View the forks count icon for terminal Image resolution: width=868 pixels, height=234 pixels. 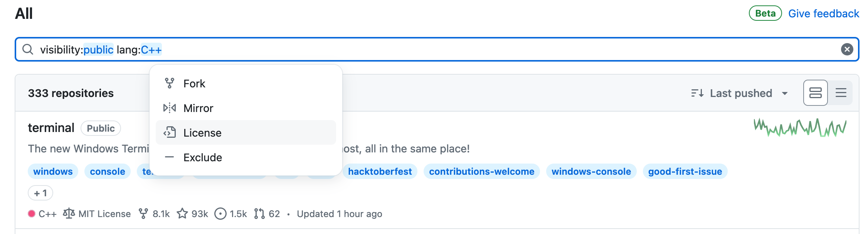click(143, 214)
